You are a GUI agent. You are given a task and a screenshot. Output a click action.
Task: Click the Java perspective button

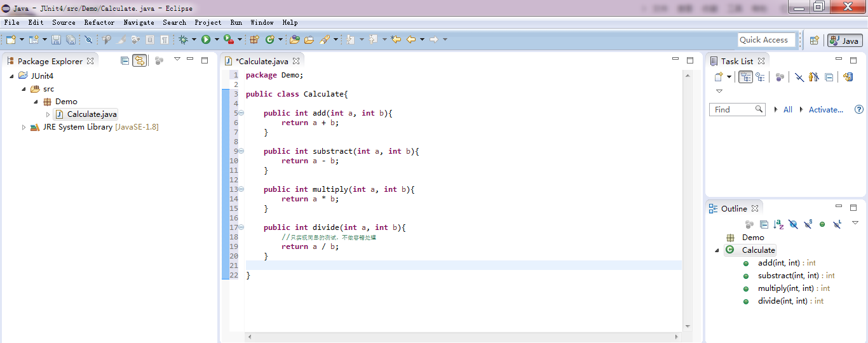pos(844,40)
